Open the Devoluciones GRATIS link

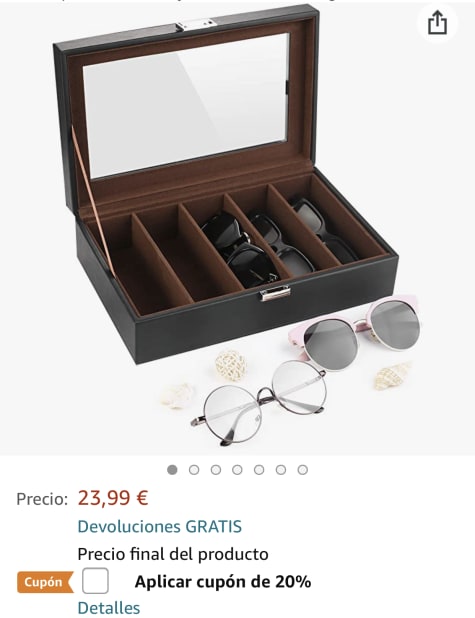tap(160, 527)
